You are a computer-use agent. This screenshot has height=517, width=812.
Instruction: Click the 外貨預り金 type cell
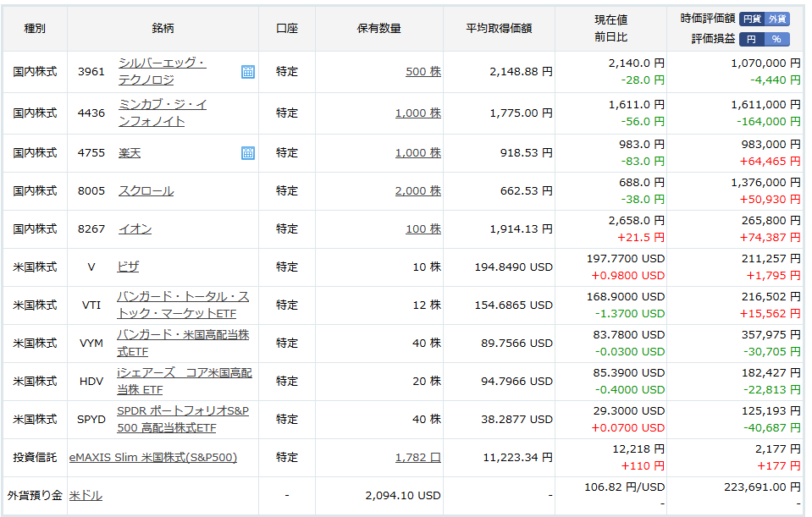pos(35,496)
